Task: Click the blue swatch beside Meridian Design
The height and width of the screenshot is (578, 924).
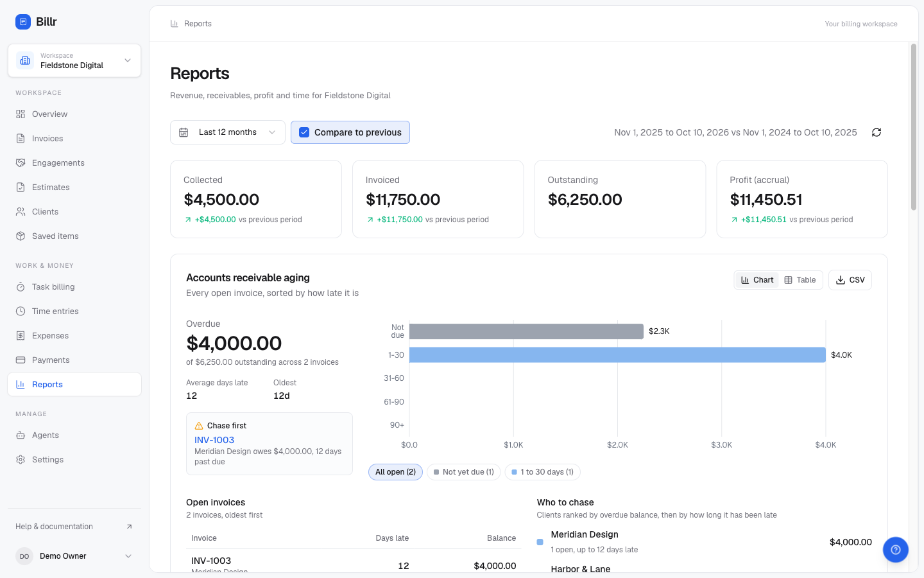Action: [540, 542]
